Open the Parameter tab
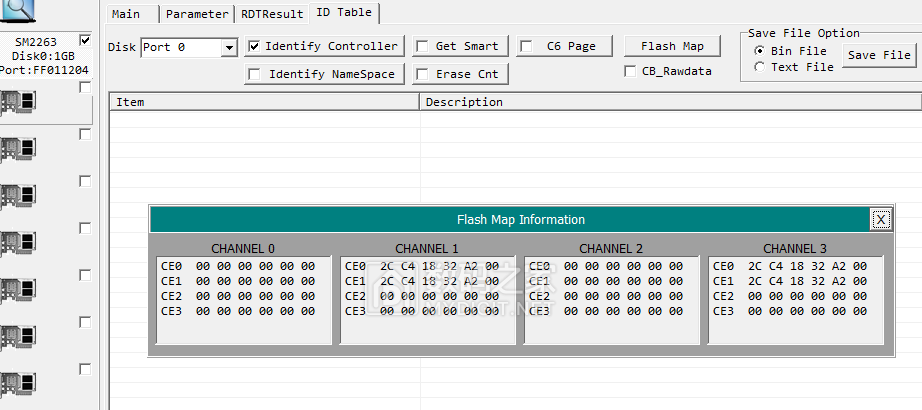Viewport: 922px width, 410px height. (197, 14)
